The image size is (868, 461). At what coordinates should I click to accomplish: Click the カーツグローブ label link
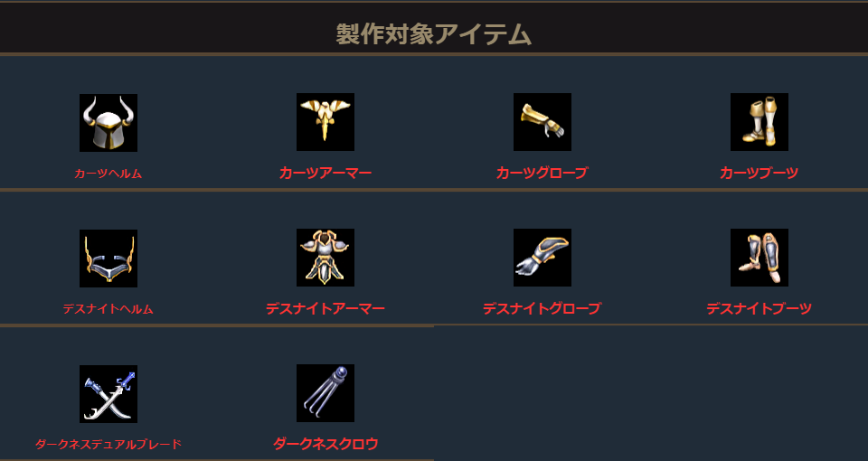542,174
